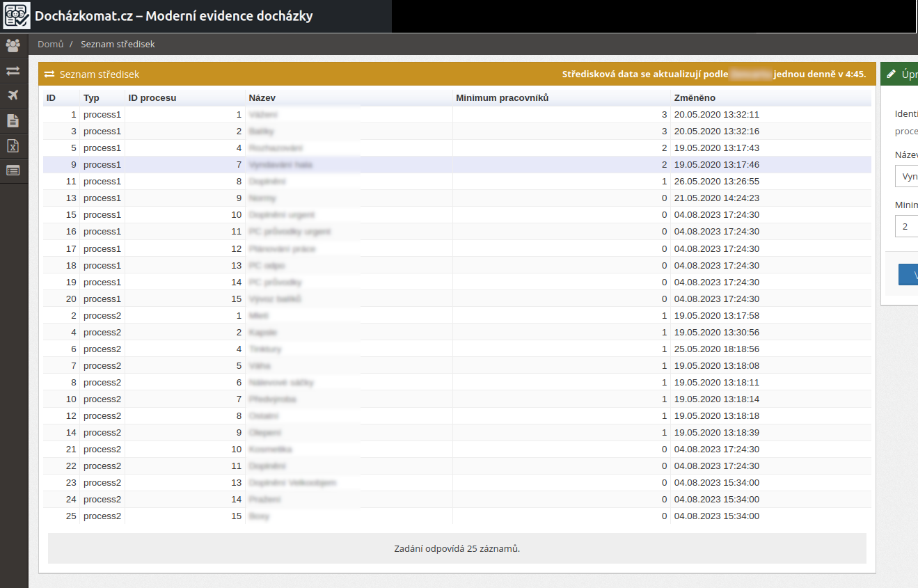
Task: Click the pencil edit panel icon
Action: coord(892,74)
